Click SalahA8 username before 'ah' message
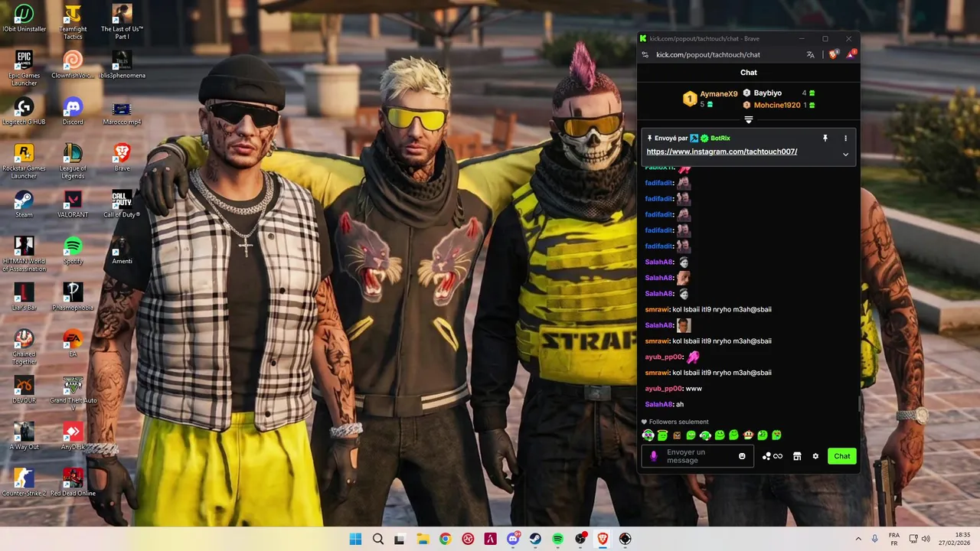The height and width of the screenshot is (551, 980). 659,404
